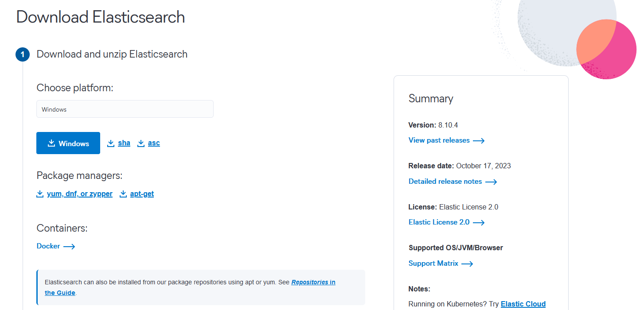
Task: Click the download icon beside asc
Action: [x=141, y=143]
